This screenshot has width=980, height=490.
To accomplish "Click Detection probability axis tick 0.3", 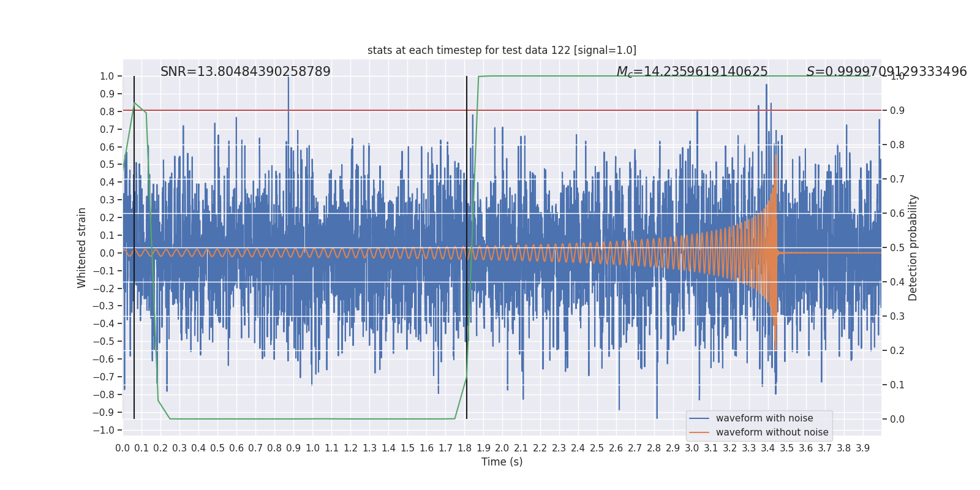I will [x=897, y=317].
